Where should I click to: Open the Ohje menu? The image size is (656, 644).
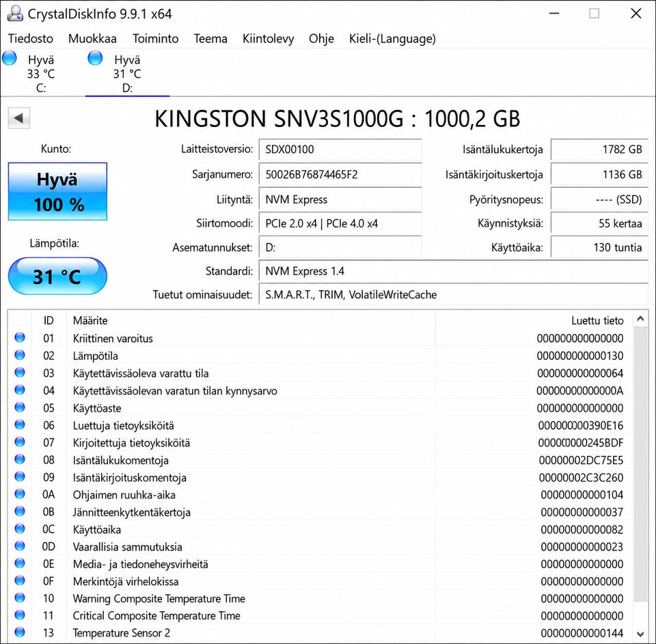coord(321,39)
